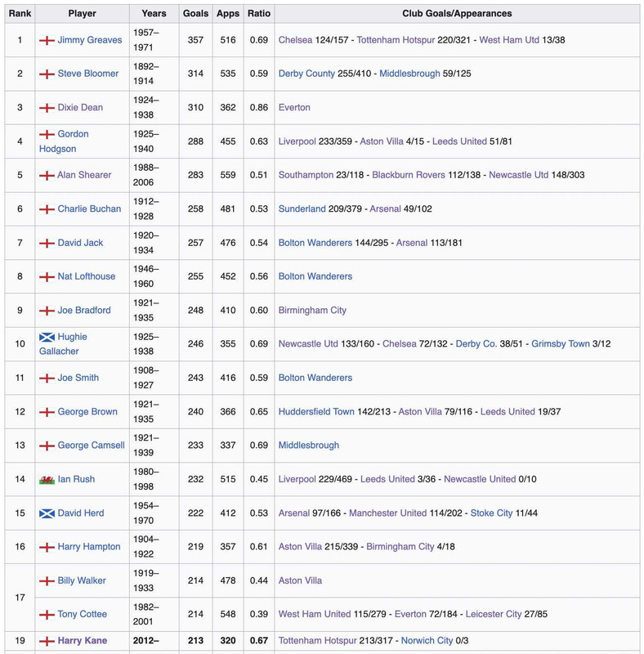Viewport: 644px width, 654px height.
Task: Open the Sunderland club link
Action: coord(302,209)
